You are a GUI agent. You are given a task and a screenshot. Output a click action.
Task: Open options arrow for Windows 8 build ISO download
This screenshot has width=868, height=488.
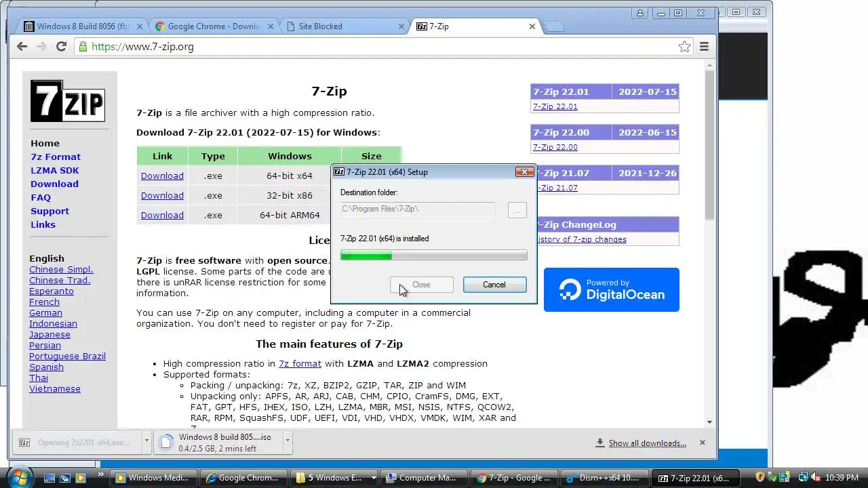pos(288,441)
